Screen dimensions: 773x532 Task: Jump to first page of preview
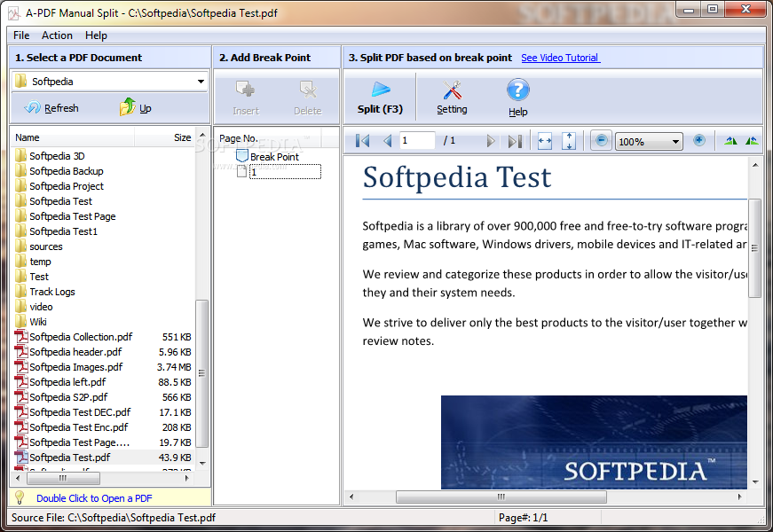coord(362,141)
